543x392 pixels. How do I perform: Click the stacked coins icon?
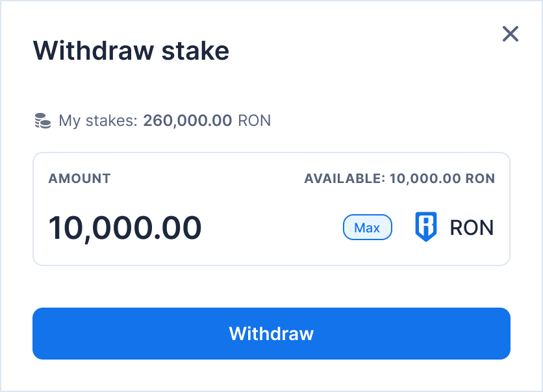(x=42, y=121)
